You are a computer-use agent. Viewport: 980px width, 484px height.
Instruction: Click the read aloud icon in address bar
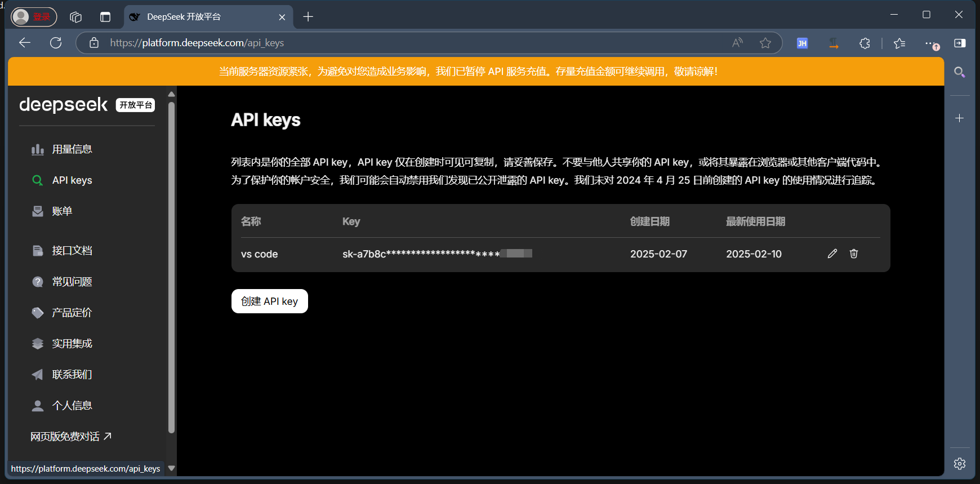[737, 43]
